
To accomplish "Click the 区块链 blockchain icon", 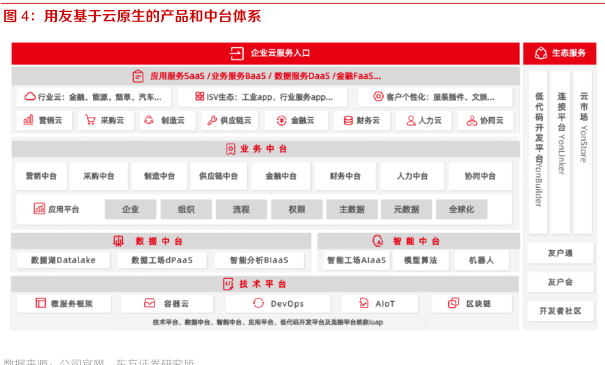I will coord(453,303).
